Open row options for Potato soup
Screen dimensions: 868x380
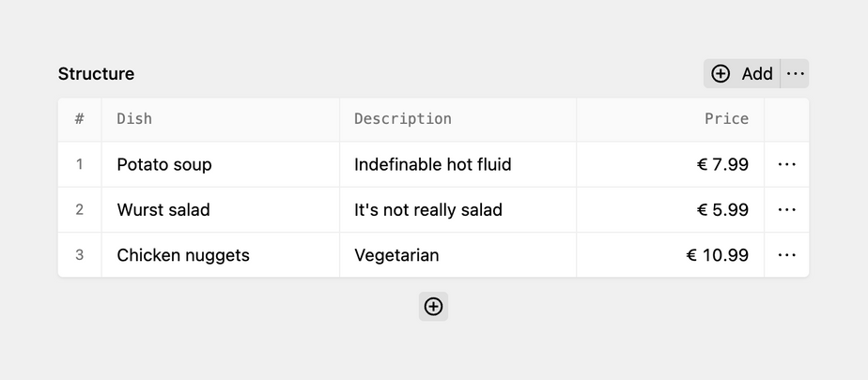click(x=786, y=165)
